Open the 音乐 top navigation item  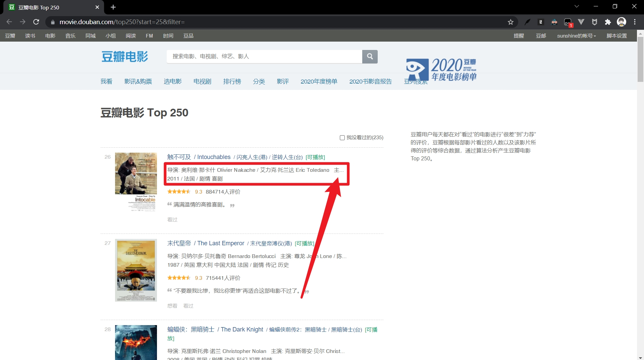click(70, 36)
